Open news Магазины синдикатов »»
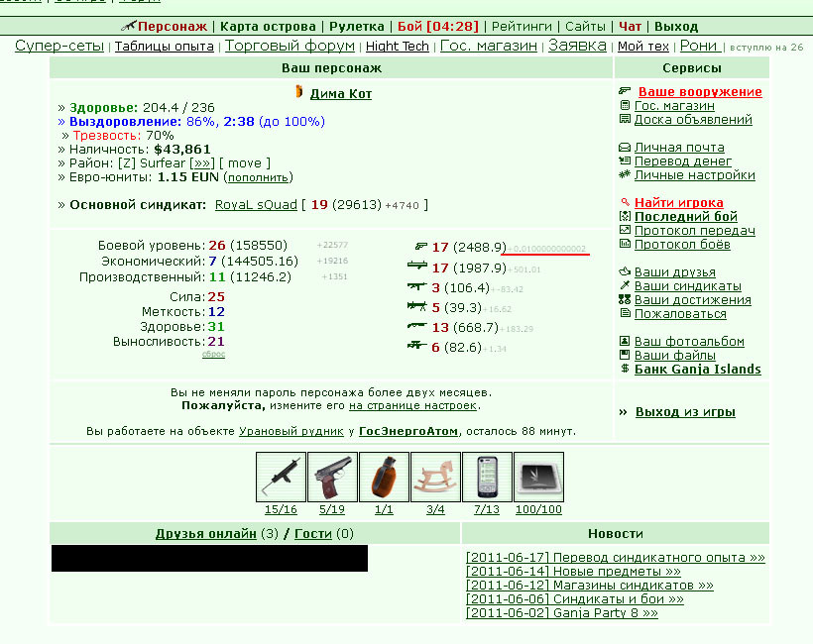 [x=590, y=585]
